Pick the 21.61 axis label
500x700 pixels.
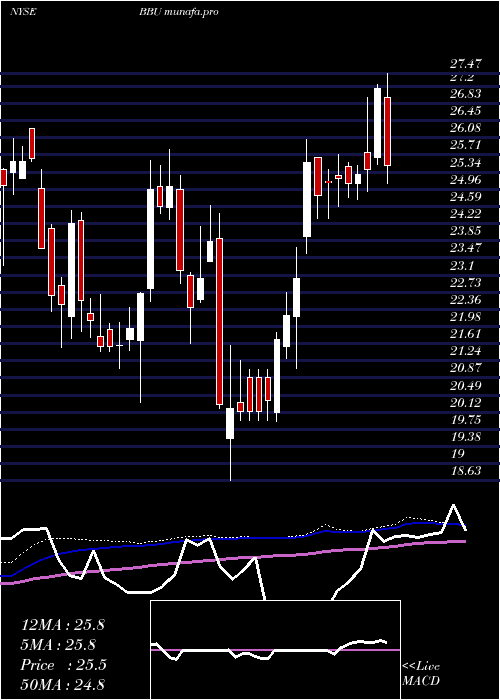point(466,334)
